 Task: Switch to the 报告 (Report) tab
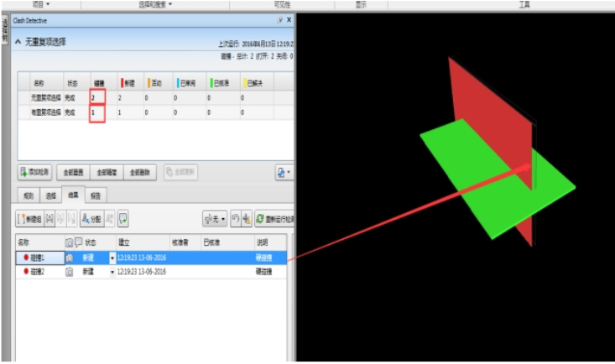95,195
